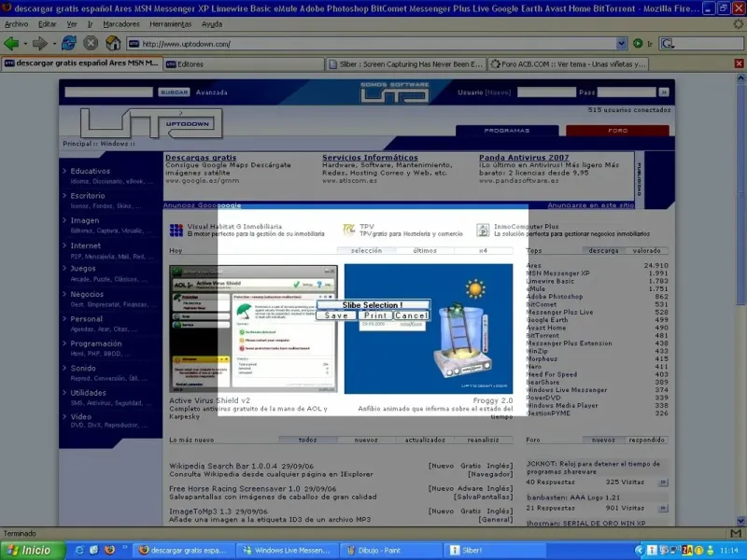Select the red FORO site tab

[617, 131]
